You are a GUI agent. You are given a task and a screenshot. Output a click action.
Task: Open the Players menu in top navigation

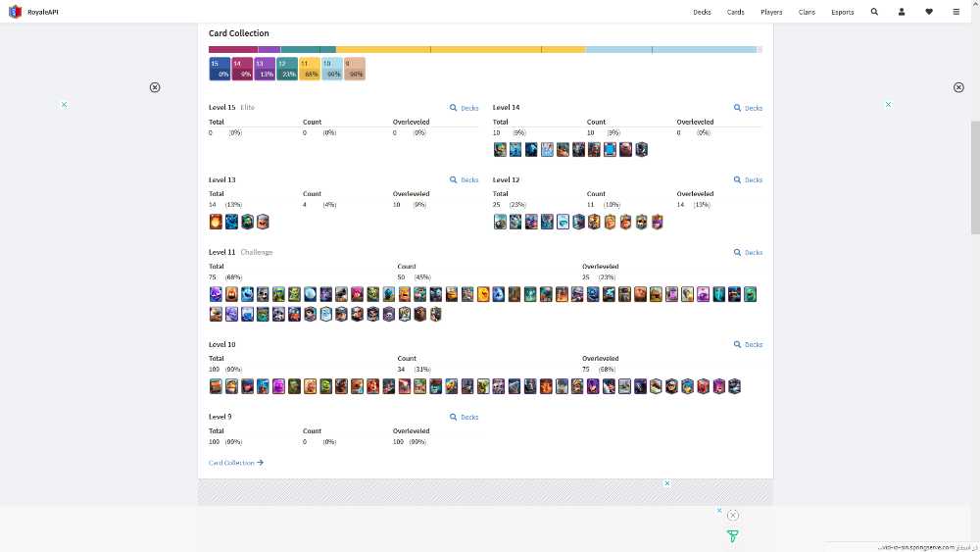pos(771,12)
